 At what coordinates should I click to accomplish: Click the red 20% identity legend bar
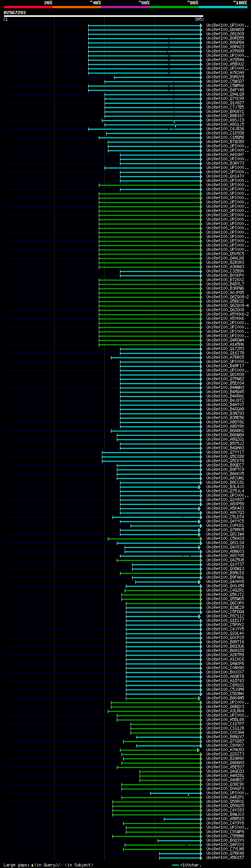28,7
